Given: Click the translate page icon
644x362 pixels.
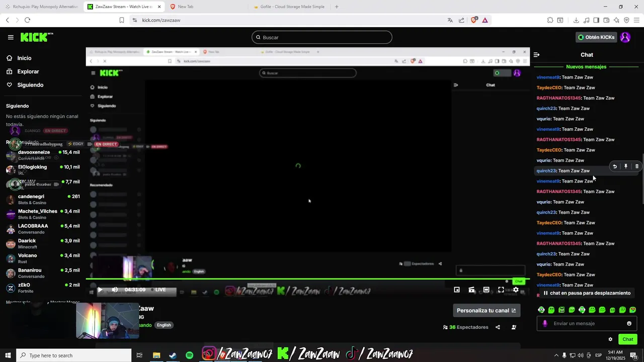Looking at the screenshot, I should click(x=450, y=20).
